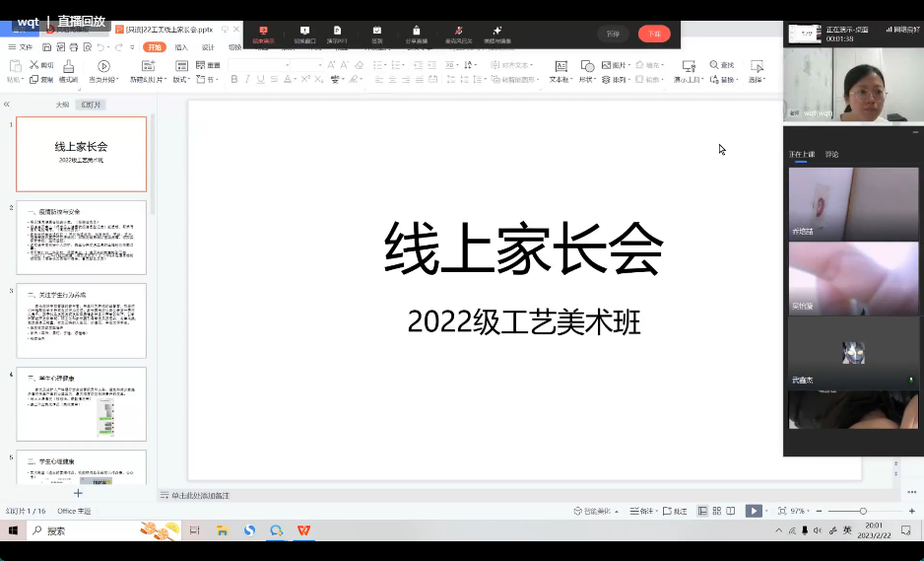Viewport: 924px width, 561px height.
Task: Click the copy (复制) icon
Action: (33, 79)
